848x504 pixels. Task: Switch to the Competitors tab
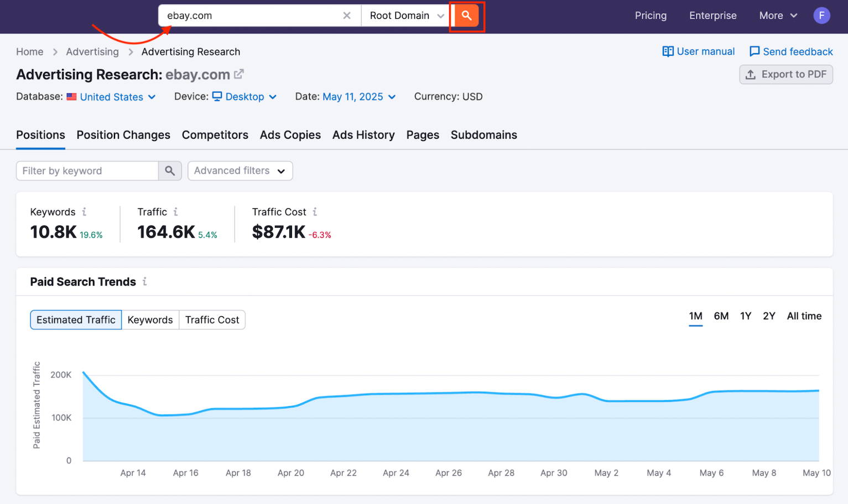coord(215,135)
